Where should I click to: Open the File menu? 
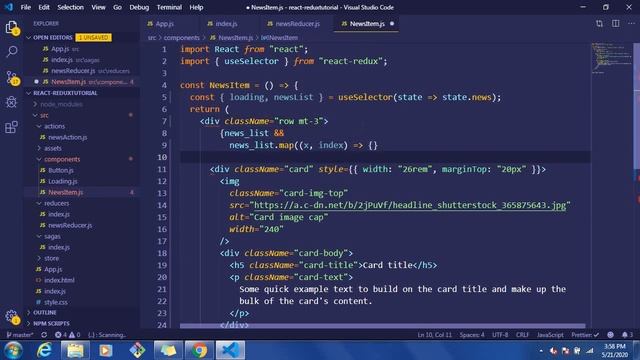[25, 7]
